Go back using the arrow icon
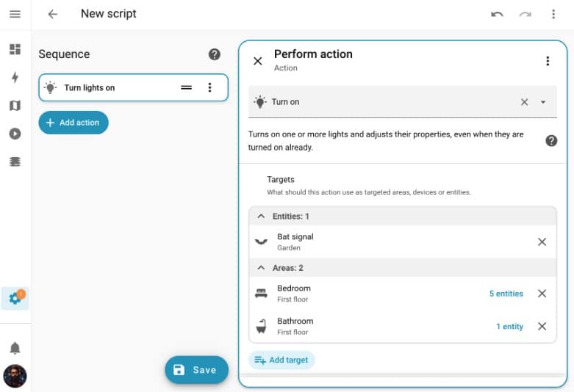This screenshot has height=392, width=574. pos(52,14)
